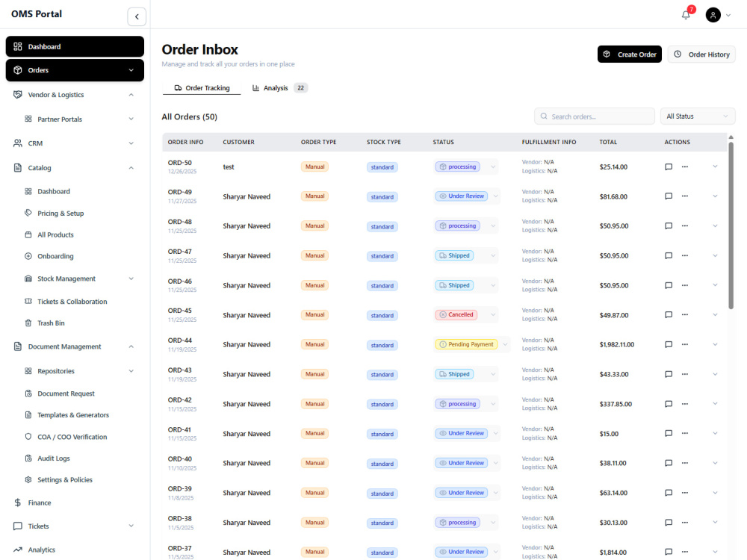Change the Cancelled status of ORD-45

(x=466, y=315)
